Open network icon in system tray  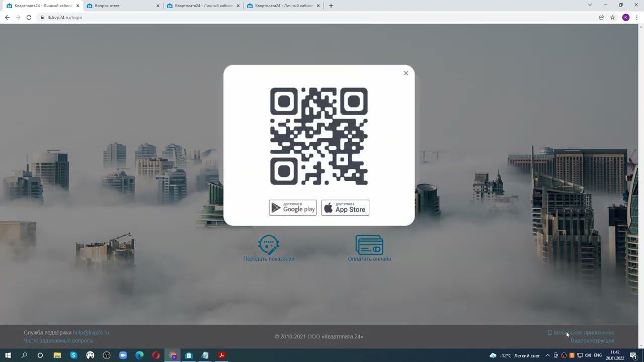(x=580, y=355)
